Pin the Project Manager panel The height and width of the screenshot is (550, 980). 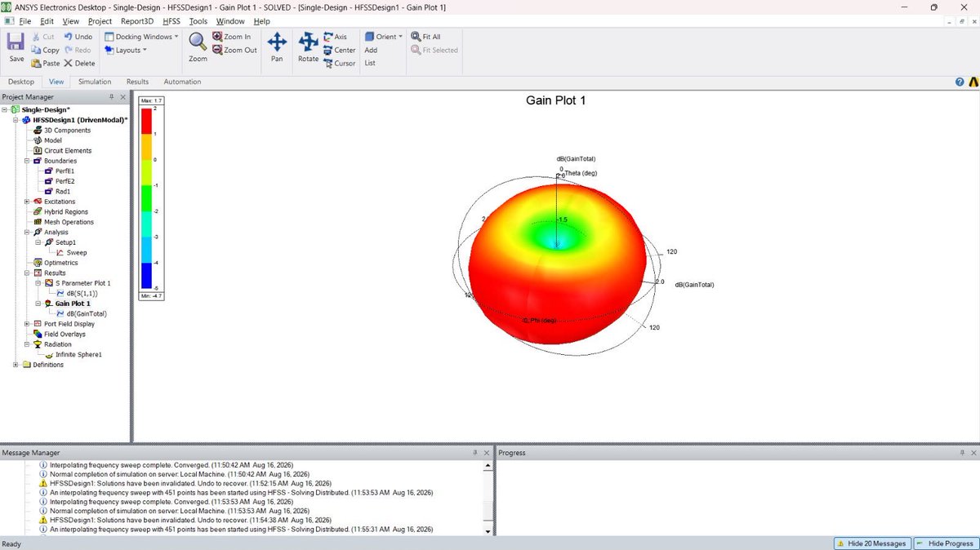[112, 97]
